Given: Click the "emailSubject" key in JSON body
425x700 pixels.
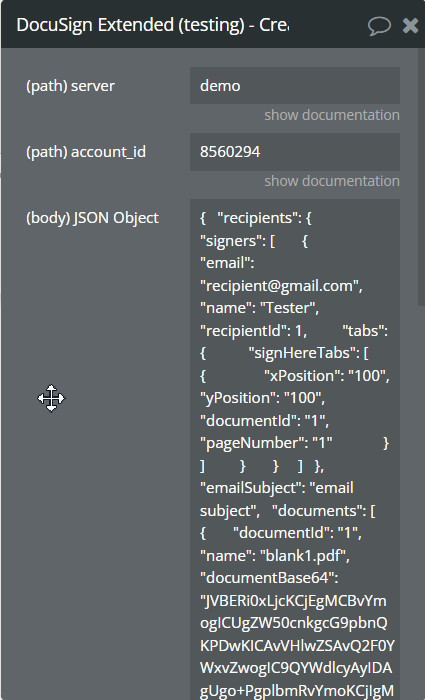Looking at the screenshot, I should pos(251,488).
